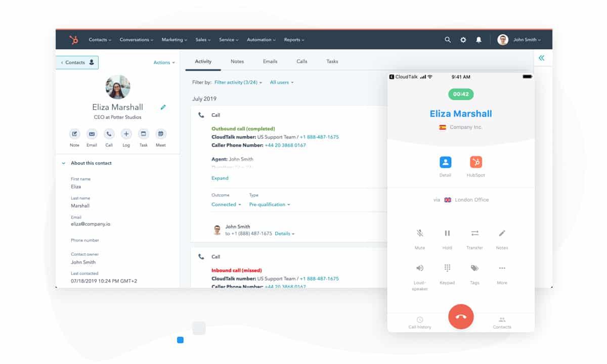Open Tags in CloudTalk phone
Viewport: 607px width, 364px height.
point(474,268)
